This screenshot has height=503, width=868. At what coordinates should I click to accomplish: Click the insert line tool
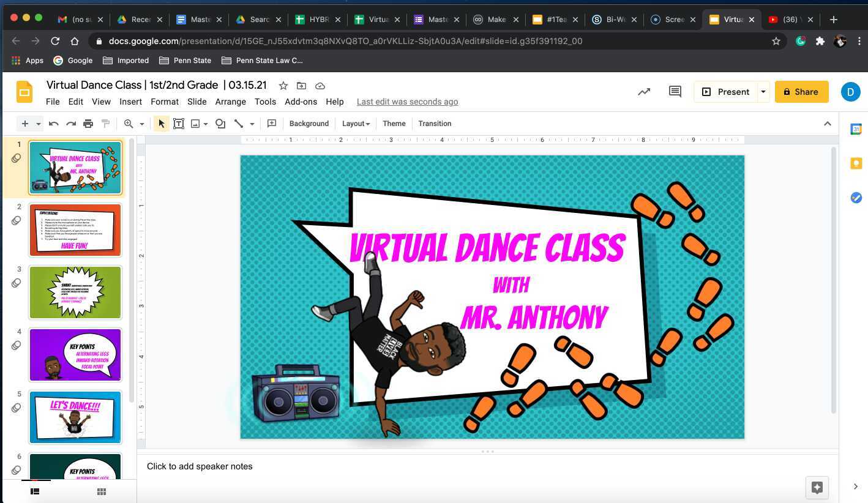click(239, 123)
